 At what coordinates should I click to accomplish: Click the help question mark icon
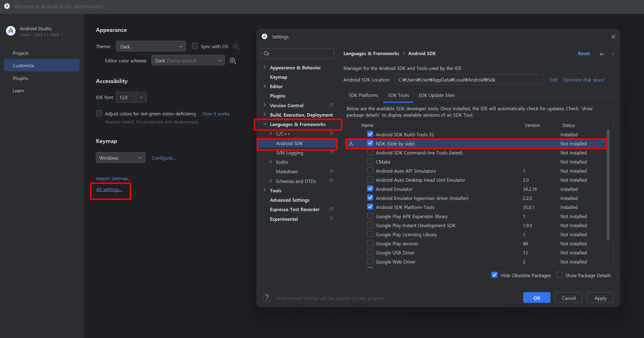coord(267,298)
